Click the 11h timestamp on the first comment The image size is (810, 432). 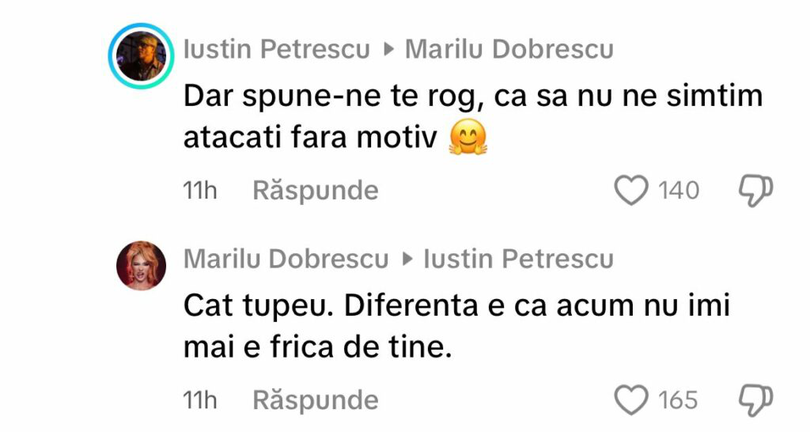pyautogui.click(x=200, y=190)
